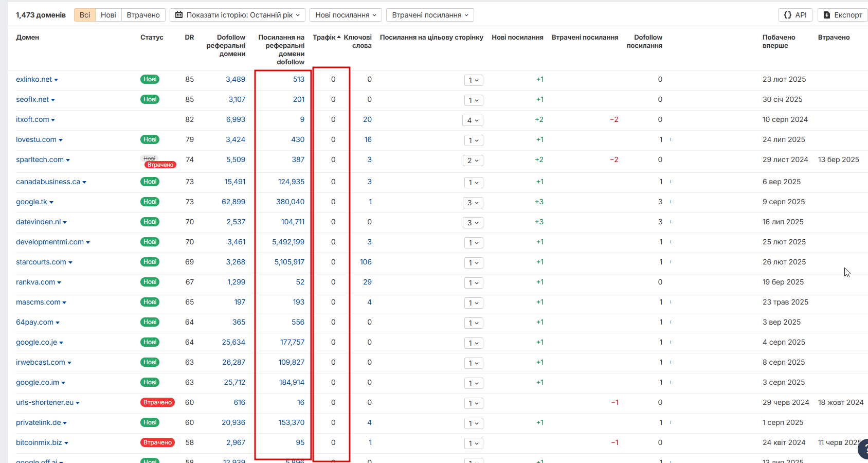Viewport: 868px width, 463px height.
Task: Click the 'Експорт' button
Action: (843, 15)
